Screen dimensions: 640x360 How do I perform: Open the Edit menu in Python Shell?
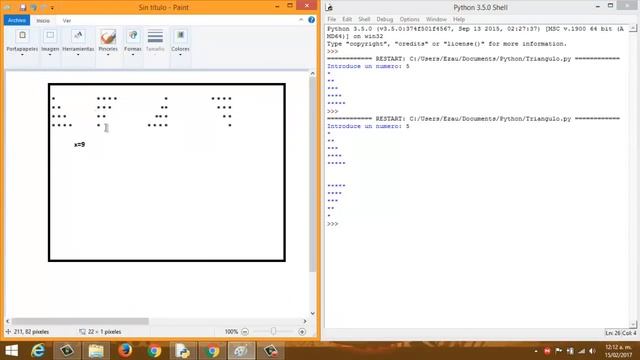coord(347,19)
